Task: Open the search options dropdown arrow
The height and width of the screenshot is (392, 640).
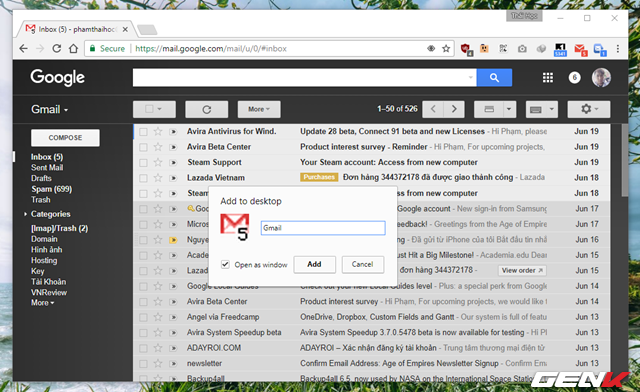Action: pyautogui.click(x=471, y=77)
